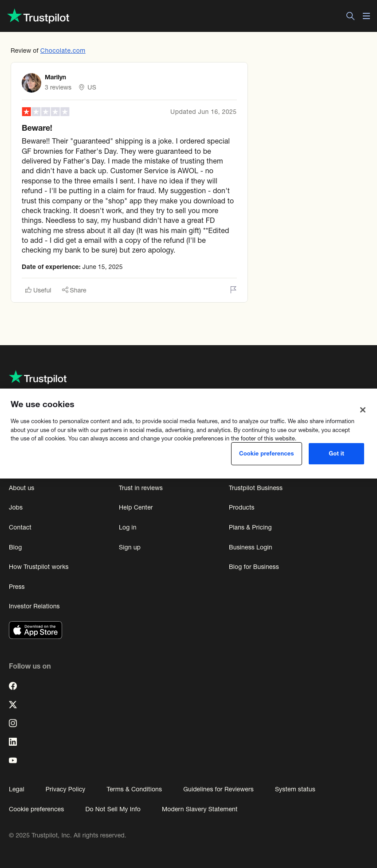
Task: Open Modern Slavery Statement link
Action: pos(200,809)
